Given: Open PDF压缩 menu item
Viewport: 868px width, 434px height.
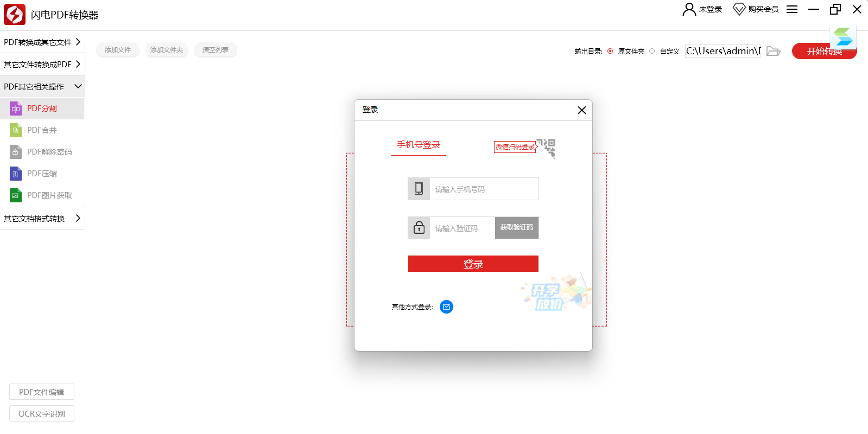Looking at the screenshot, I should tap(42, 174).
